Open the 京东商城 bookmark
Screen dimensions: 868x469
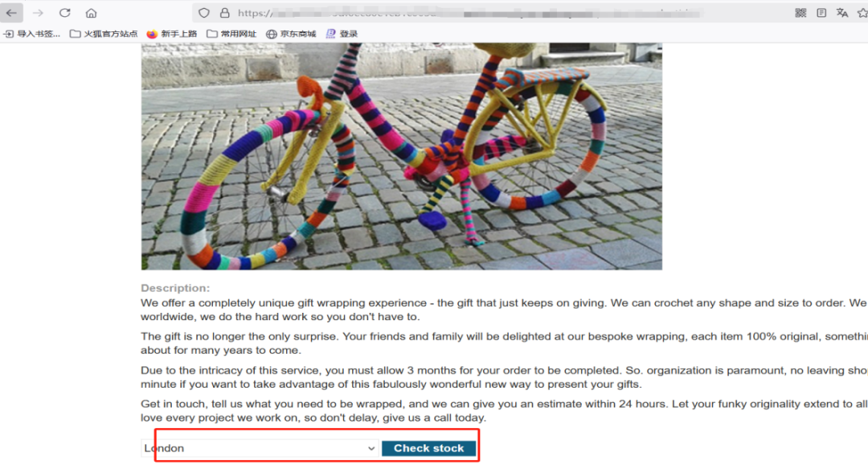pyautogui.click(x=291, y=34)
